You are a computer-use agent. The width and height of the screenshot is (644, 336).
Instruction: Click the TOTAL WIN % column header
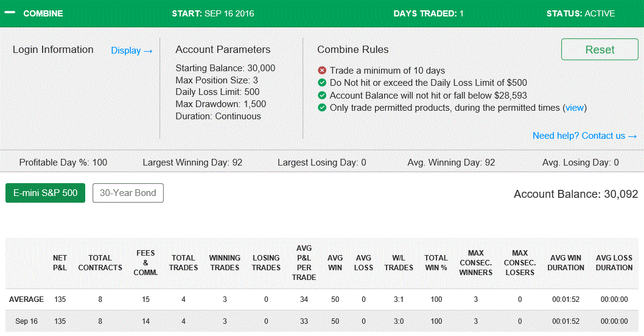click(436, 262)
